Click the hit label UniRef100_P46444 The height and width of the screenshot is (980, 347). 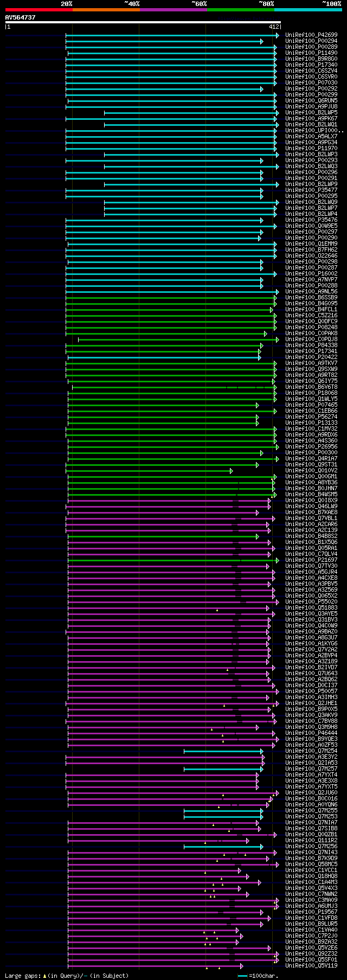[311, 733]
